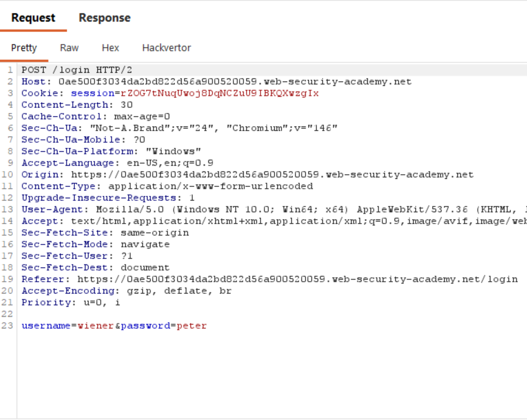Open the Hex view tab
Image resolution: width=527 pixels, height=420 pixels.
[110, 48]
